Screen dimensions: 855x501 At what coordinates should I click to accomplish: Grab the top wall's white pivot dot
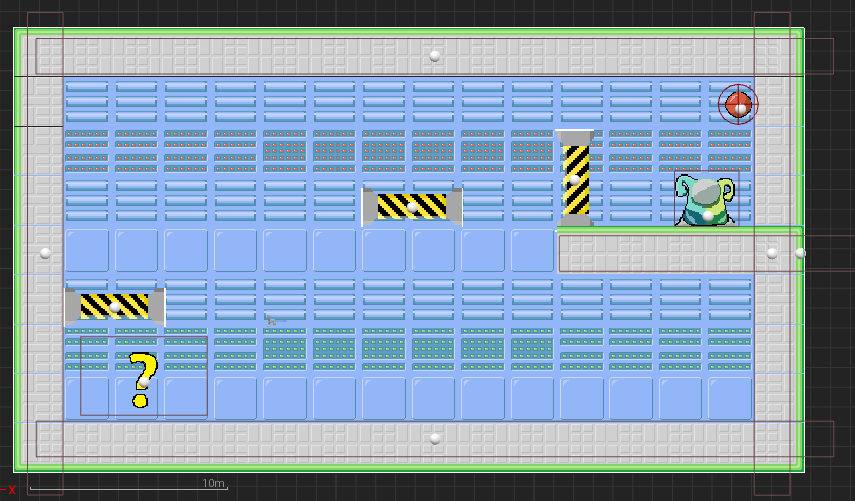(435, 55)
